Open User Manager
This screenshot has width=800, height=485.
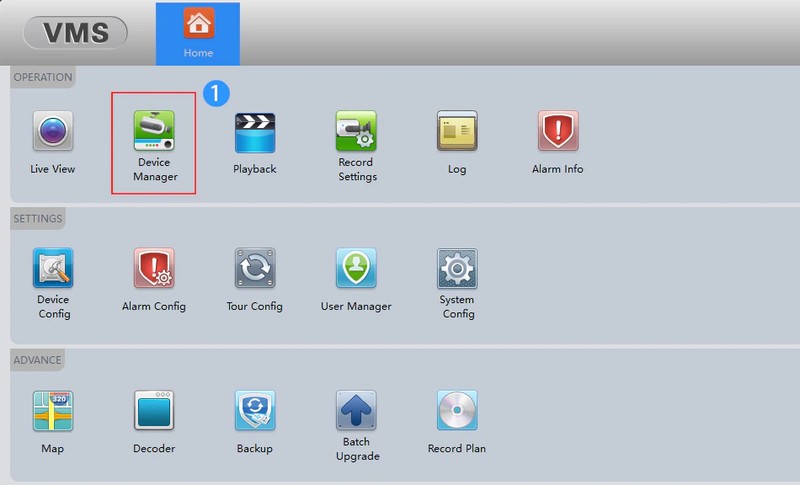(356, 268)
